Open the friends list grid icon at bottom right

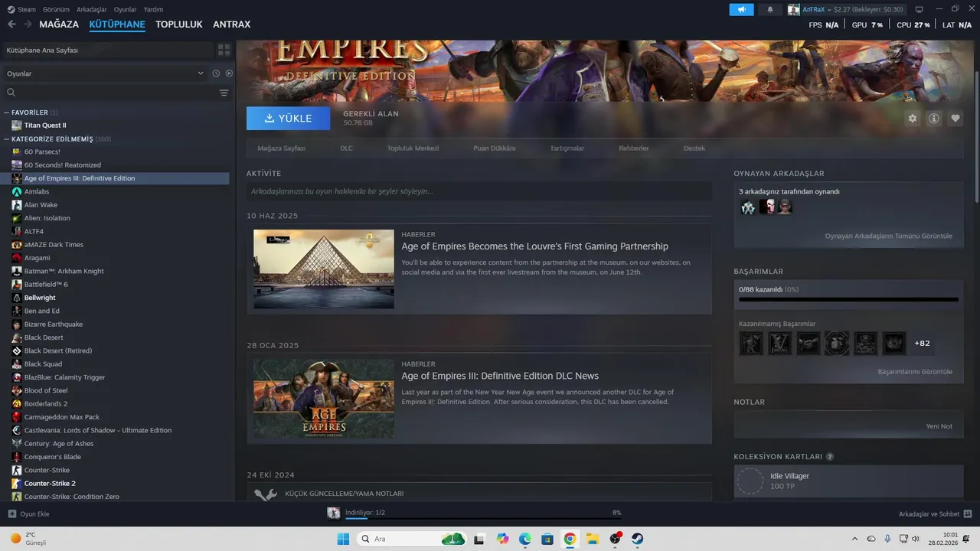tap(968, 514)
